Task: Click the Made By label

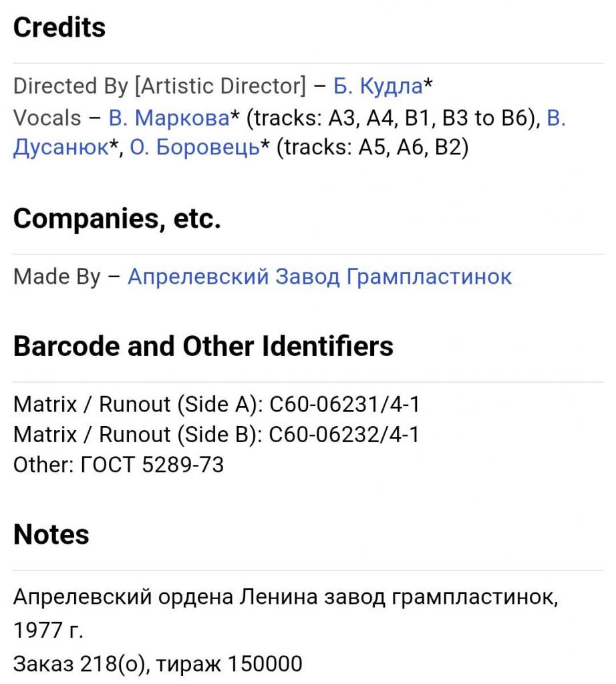Action: pyautogui.click(x=57, y=277)
